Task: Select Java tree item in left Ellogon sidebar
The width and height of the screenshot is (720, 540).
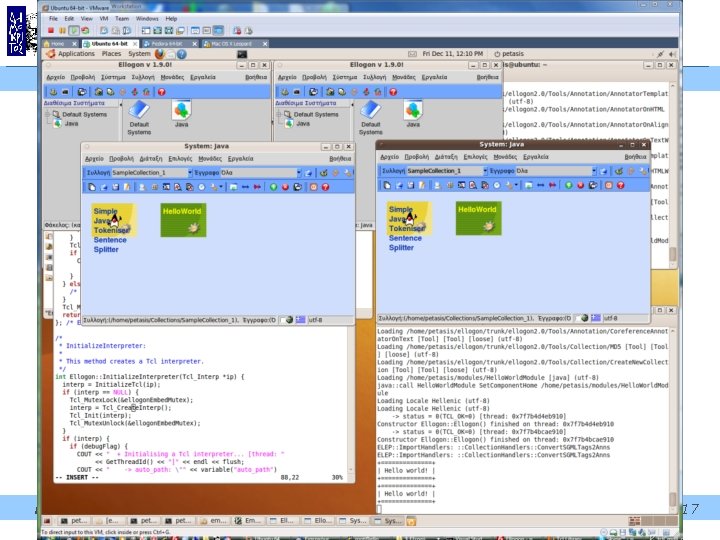Action: [71, 124]
